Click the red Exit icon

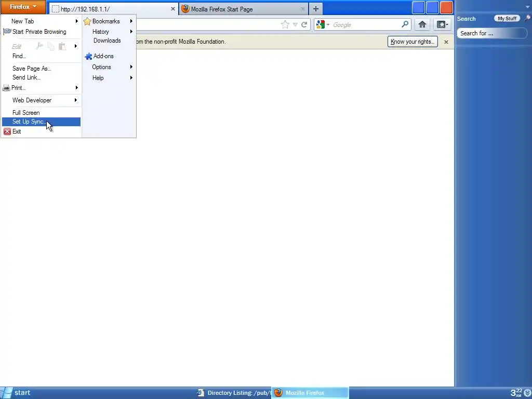[7, 131]
